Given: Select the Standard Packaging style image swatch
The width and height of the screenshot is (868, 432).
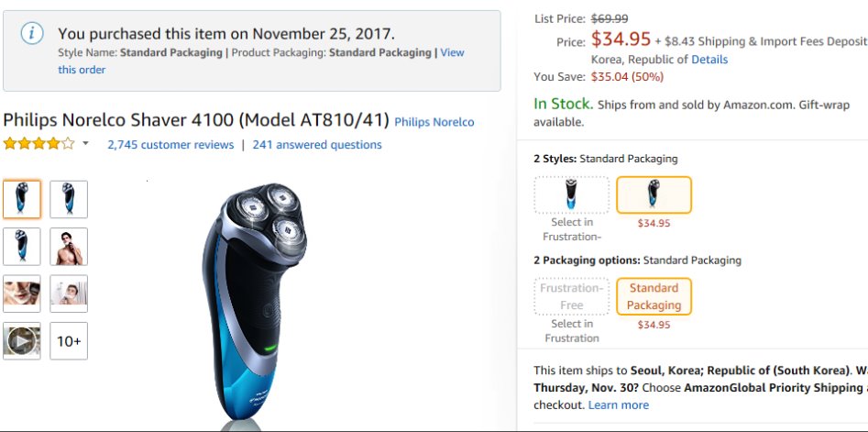Looking at the screenshot, I should (x=654, y=194).
